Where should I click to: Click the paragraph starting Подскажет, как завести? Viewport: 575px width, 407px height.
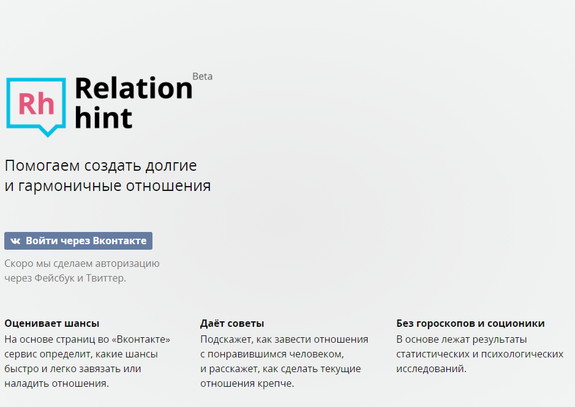(284, 362)
